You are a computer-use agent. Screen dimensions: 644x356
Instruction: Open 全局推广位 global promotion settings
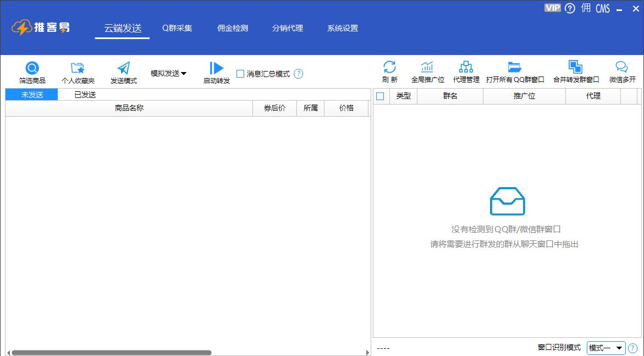point(427,67)
